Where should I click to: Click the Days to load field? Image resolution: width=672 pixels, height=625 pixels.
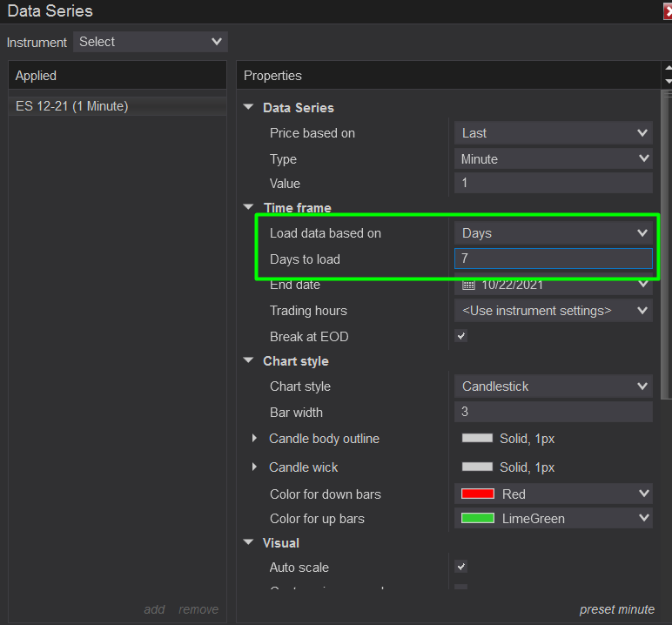[x=553, y=259]
